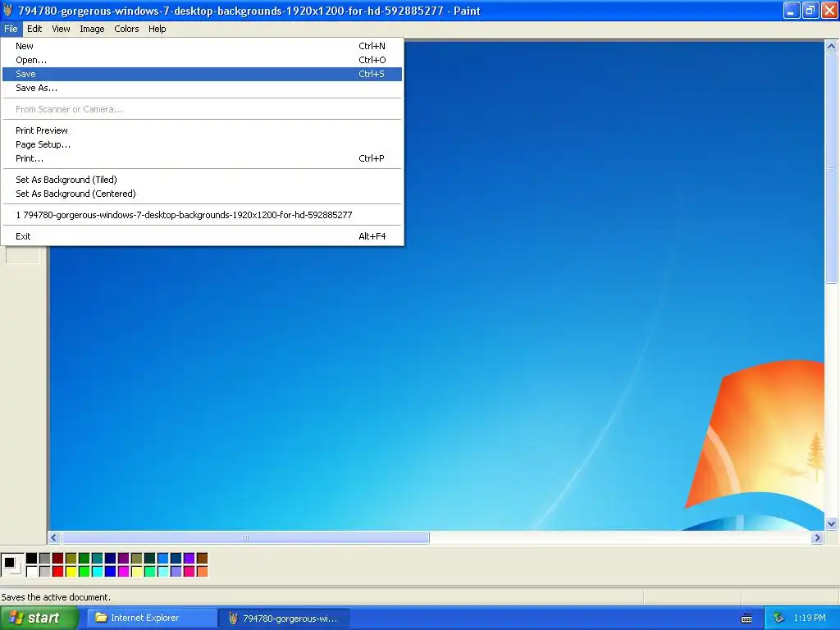840x630 pixels.
Task: Close the open File menu via File
Action: 11,29
